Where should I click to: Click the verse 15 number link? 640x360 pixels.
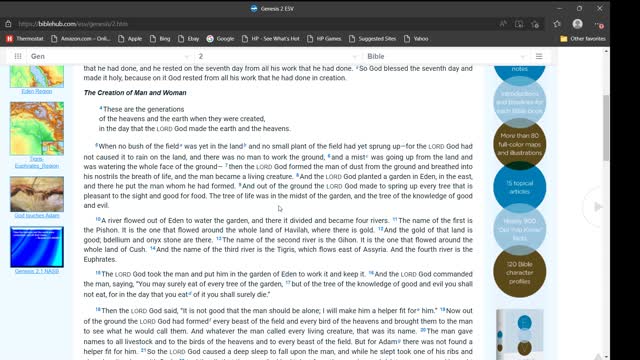point(98,273)
